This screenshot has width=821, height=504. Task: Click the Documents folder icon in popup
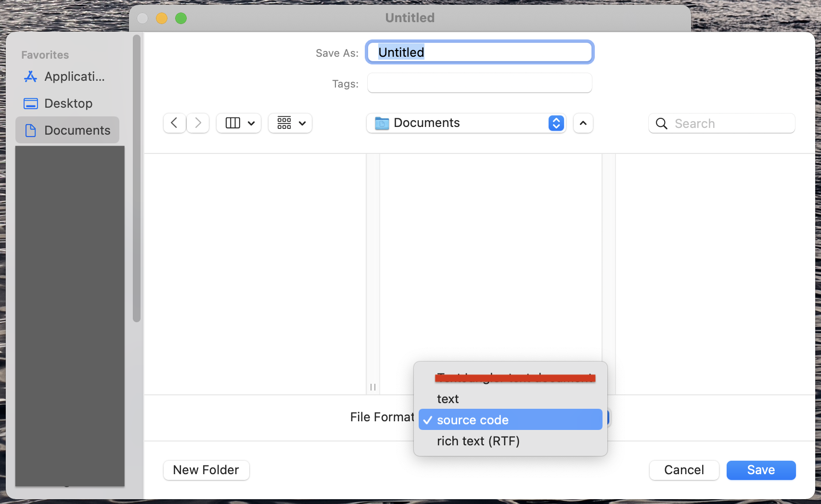pyautogui.click(x=382, y=123)
